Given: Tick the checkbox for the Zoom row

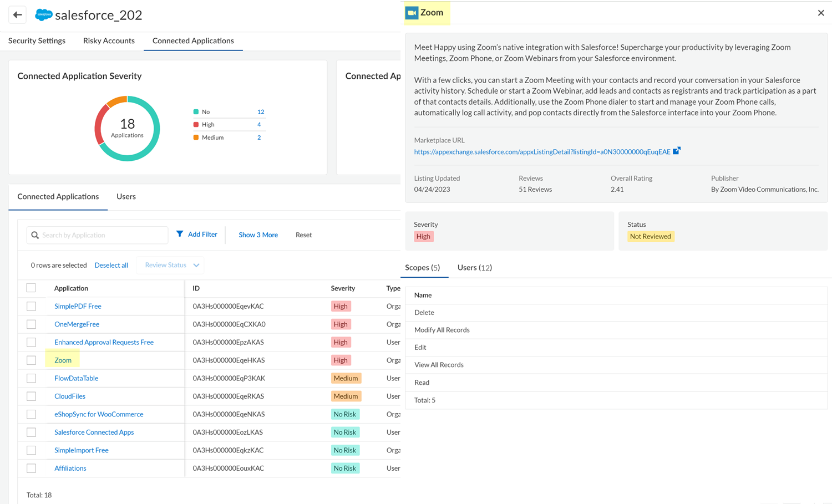Looking at the screenshot, I should [31, 360].
